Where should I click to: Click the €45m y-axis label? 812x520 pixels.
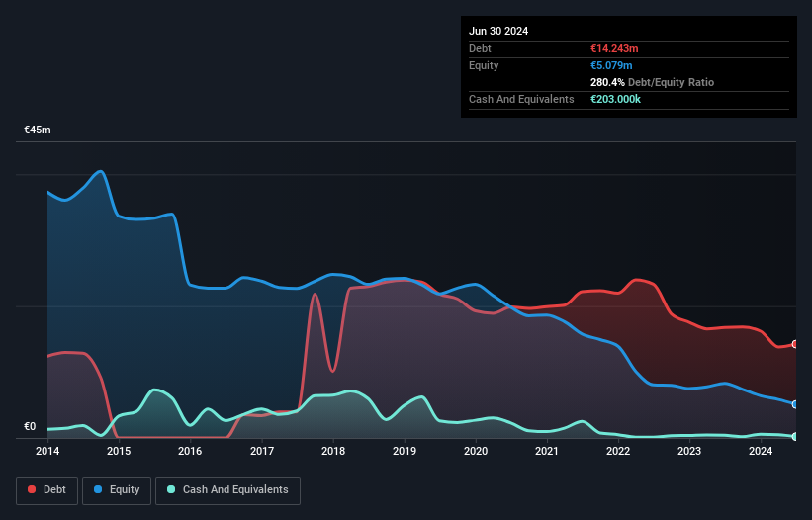[x=38, y=130]
